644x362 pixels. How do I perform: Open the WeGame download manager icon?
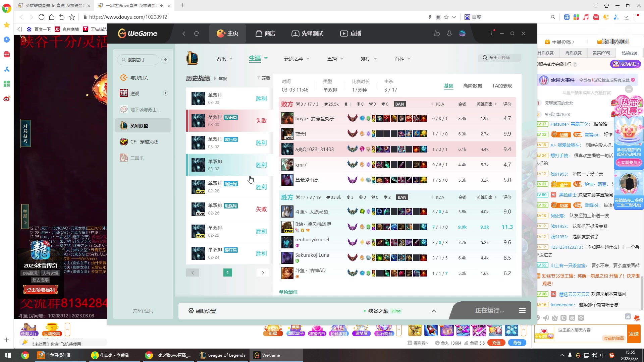pos(449,34)
